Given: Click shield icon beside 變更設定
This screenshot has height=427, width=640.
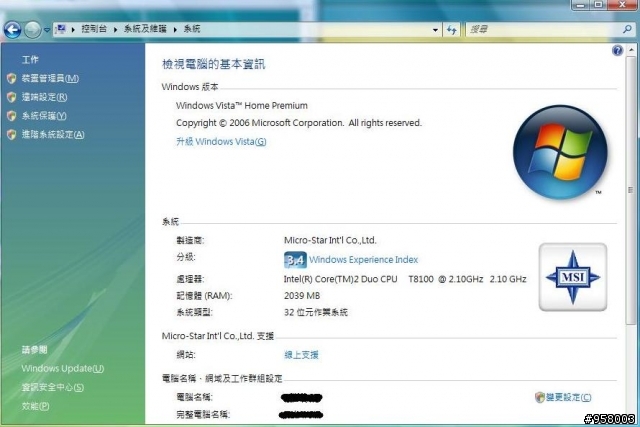Looking at the screenshot, I should [540, 397].
